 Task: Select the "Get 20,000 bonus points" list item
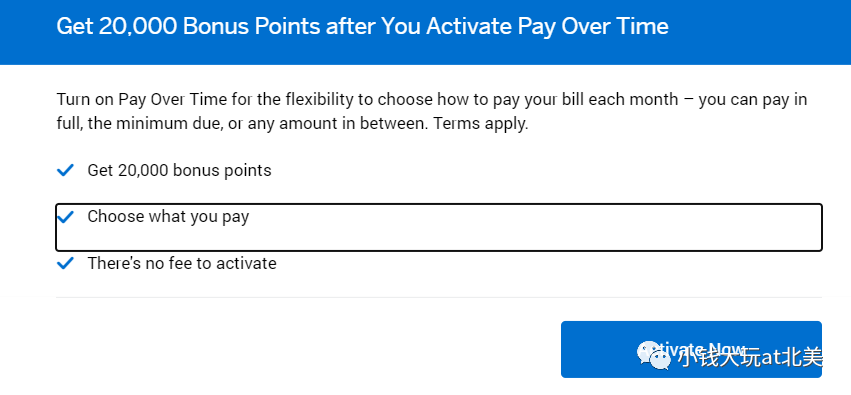[180, 170]
